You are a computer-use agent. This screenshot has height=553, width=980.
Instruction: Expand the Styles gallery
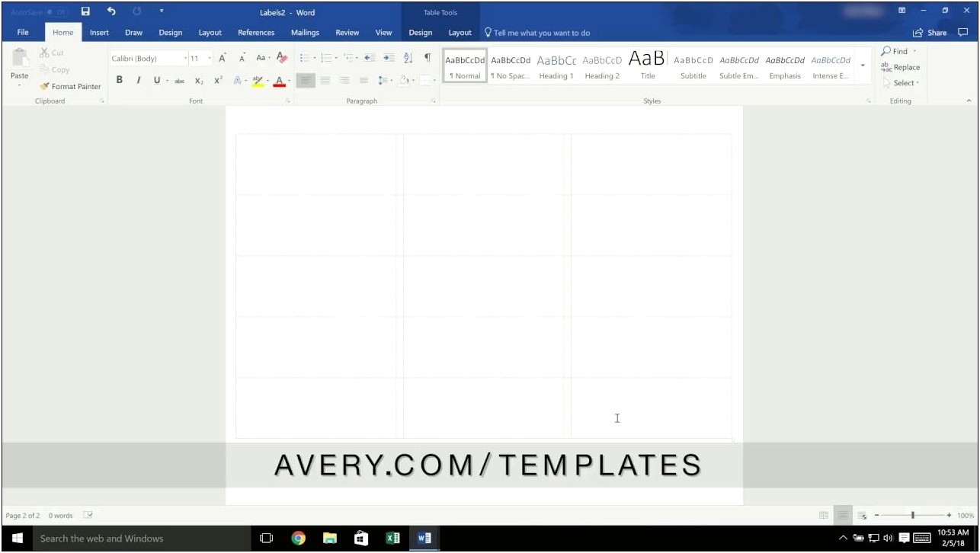[x=863, y=66]
